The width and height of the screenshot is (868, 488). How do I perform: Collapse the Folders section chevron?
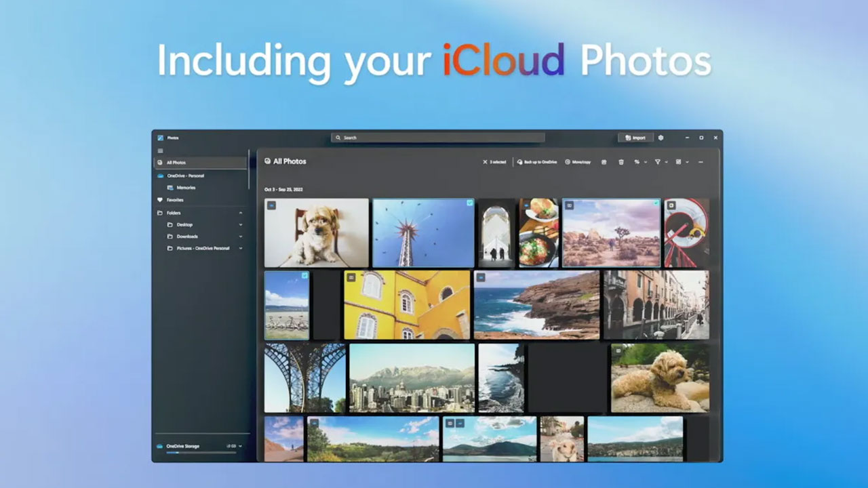tap(240, 213)
